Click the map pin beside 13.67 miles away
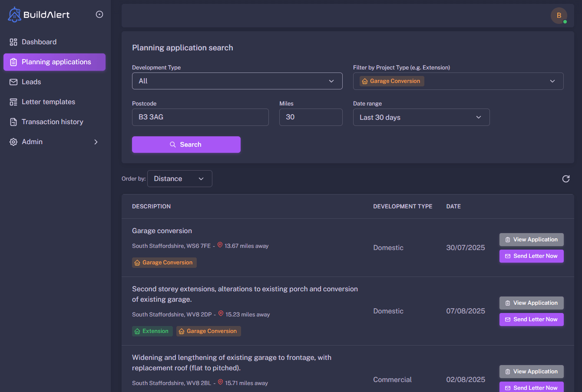 coord(220,245)
